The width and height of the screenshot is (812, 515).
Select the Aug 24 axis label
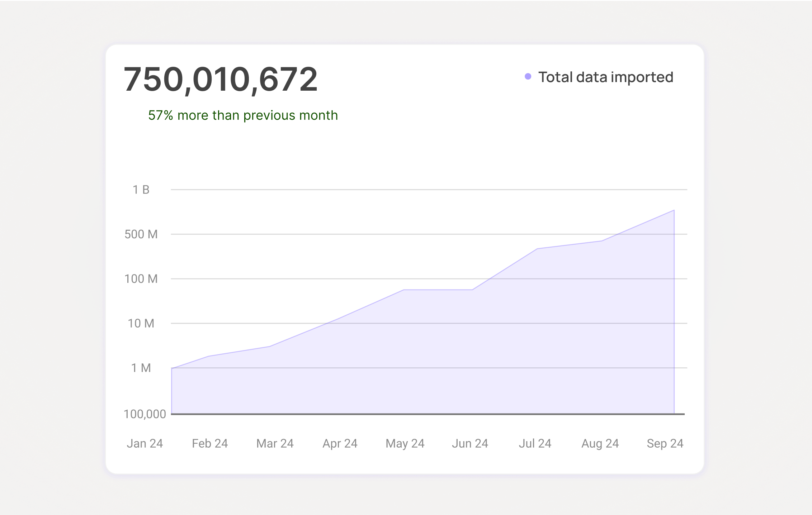coord(600,443)
